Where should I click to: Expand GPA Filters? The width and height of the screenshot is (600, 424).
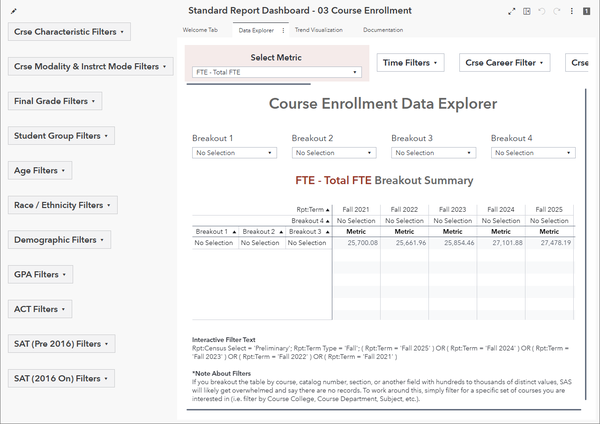pyautogui.click(x=41, y=274)
